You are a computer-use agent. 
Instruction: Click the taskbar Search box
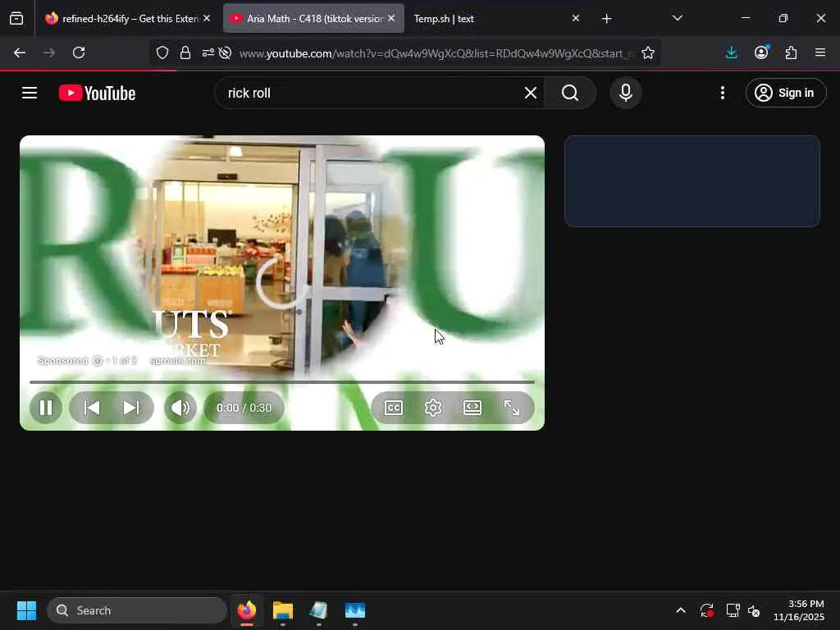[x=137, y=610]
